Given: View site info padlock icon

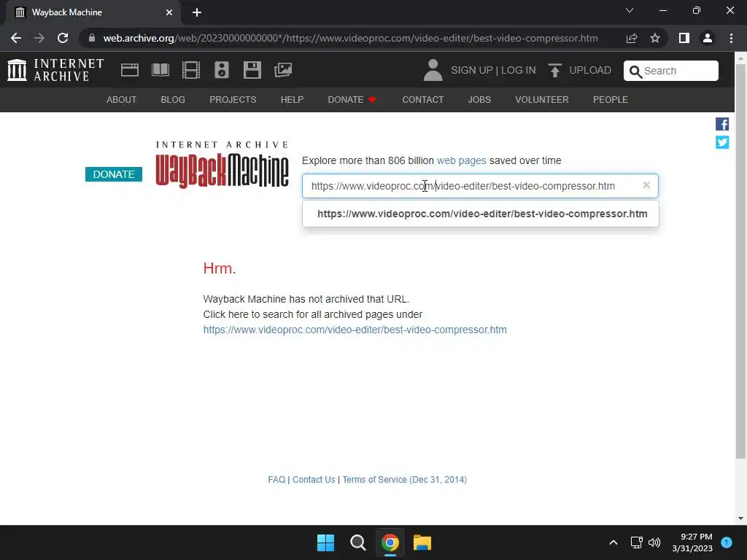Looking at the screenshot, I should 91,38.
